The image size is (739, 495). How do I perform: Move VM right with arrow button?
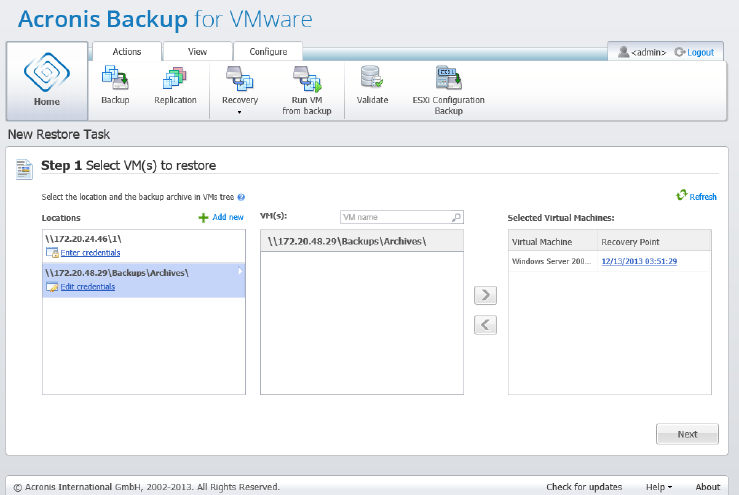tap(485, 295)
